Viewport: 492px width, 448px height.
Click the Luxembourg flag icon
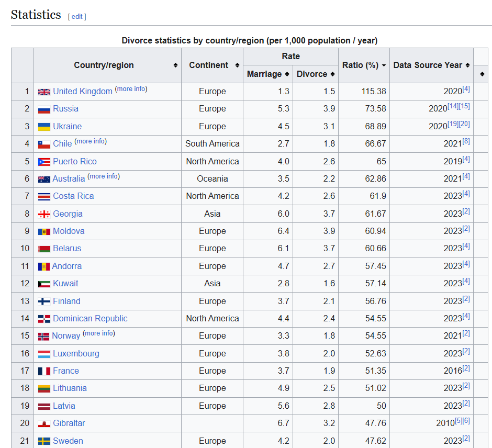[x=44, y=354]
